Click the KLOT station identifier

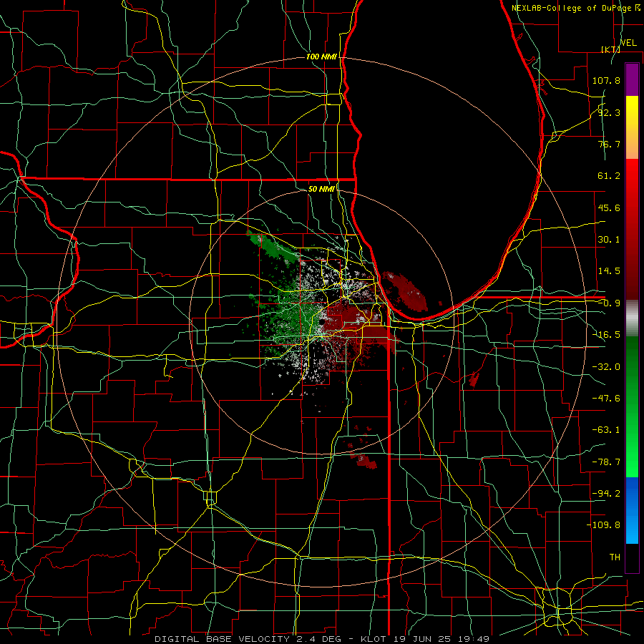(373, 639)
